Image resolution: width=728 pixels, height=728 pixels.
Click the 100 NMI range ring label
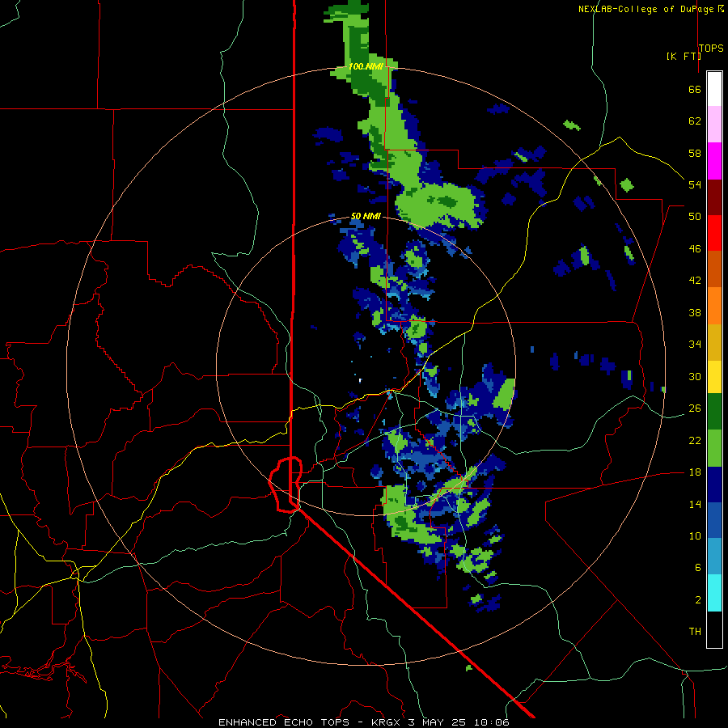(x=366, y=66)
